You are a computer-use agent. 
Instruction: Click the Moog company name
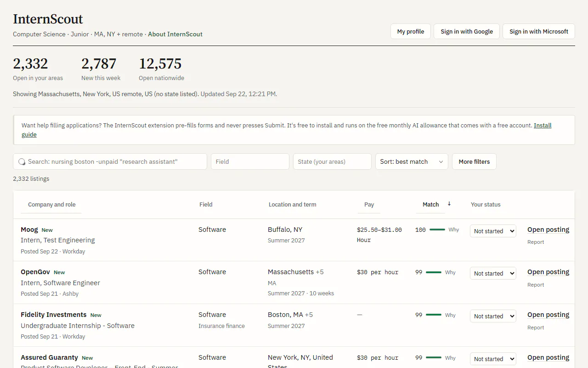pos(29,230)
